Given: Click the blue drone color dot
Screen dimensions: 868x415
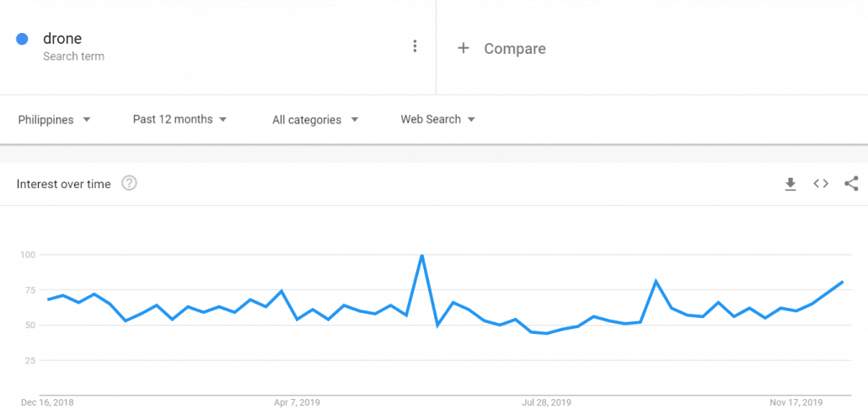Looking at the screenshot, I should point(23,39).
